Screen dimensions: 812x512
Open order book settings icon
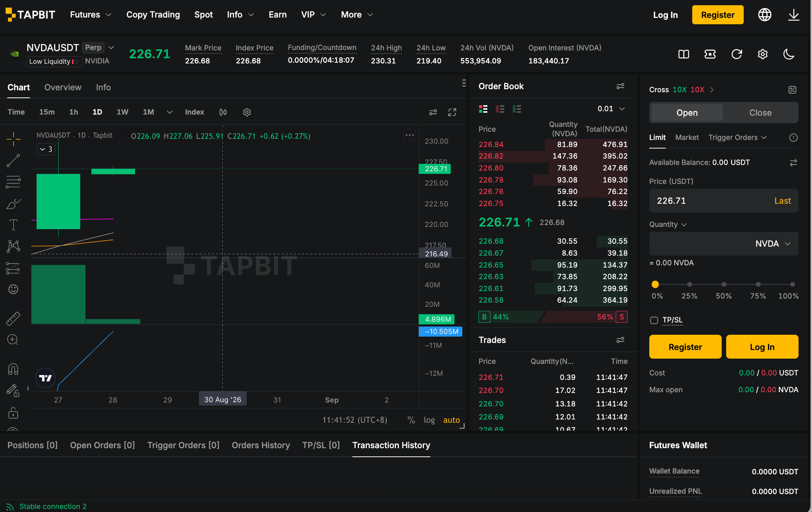(x=620, y=86)
